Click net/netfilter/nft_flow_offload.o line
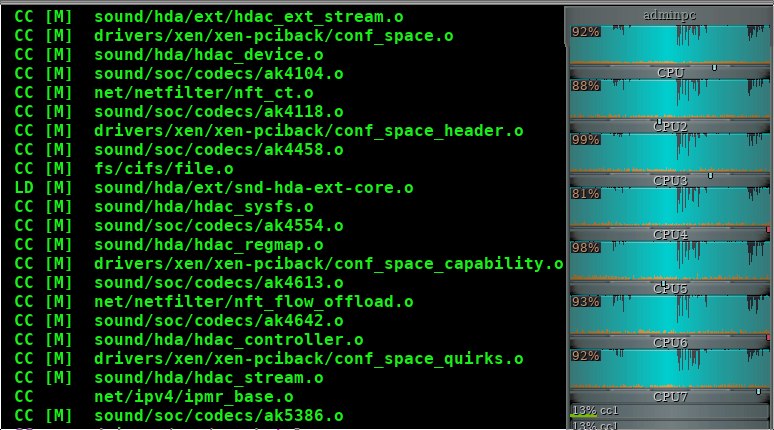The image size is (774, 430). pyautogui.click(x=214, y=302)
